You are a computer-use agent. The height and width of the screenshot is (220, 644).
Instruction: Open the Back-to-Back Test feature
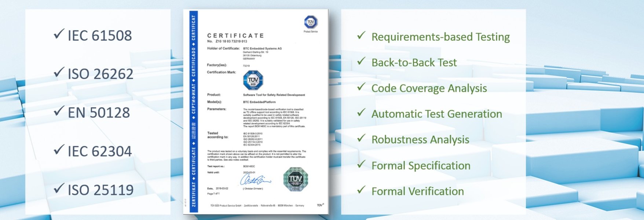(x=414, y=63)
